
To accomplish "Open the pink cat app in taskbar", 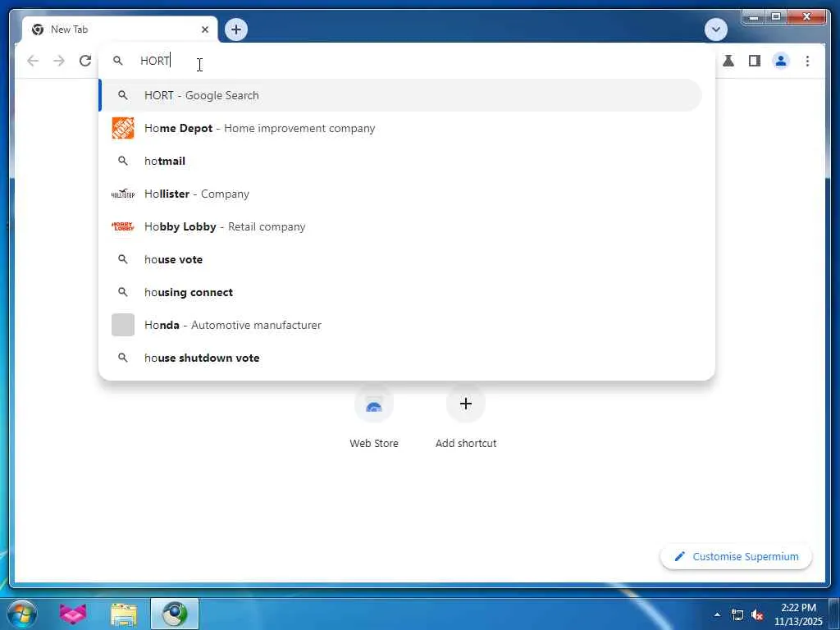I will pyautogui.click(x=73, y=614).
